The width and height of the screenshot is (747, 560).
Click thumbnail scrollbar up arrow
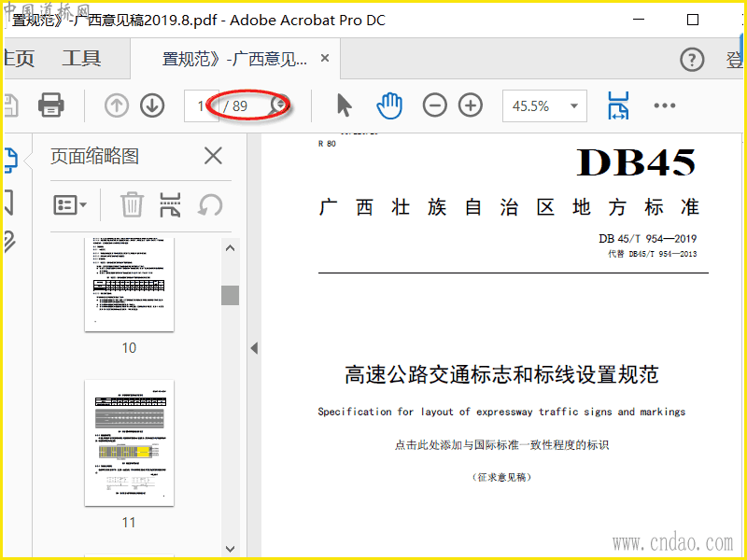[x=230, y=248]
